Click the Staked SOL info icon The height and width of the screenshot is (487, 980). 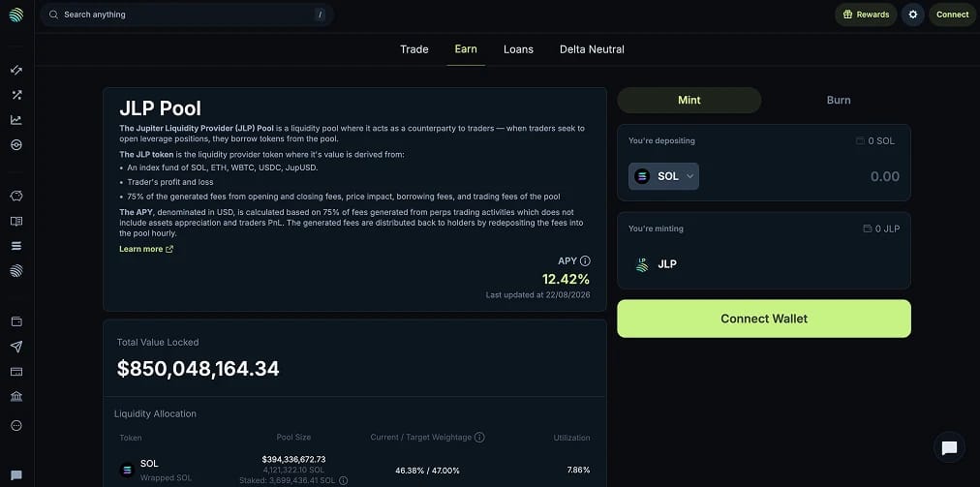tap(343, 481)
